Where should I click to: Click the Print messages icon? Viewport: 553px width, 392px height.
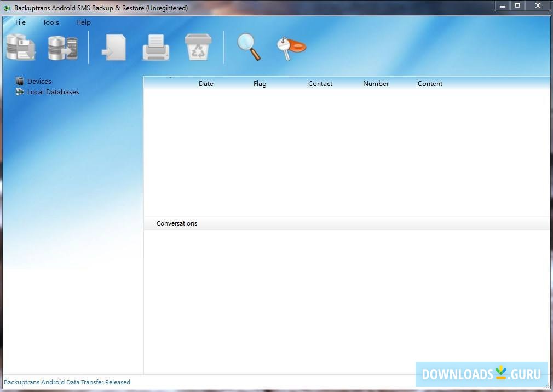(155, 47)
